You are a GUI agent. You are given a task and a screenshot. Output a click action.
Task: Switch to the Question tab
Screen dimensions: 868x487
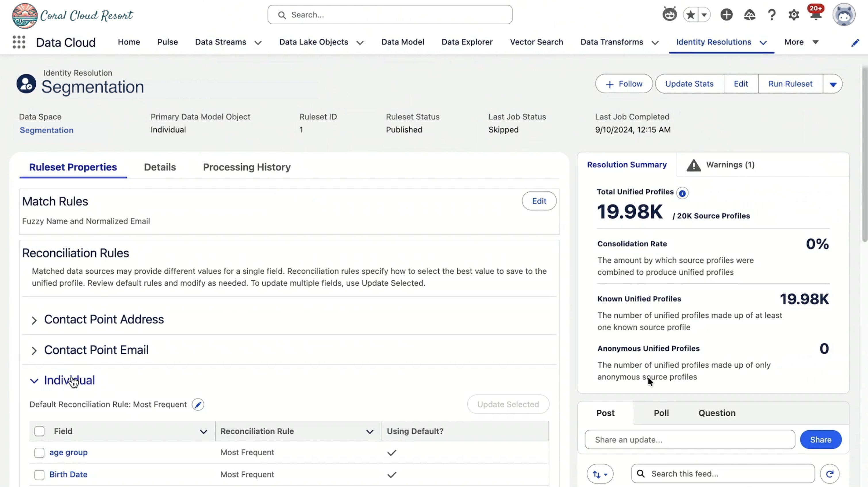tap(717, 413)
